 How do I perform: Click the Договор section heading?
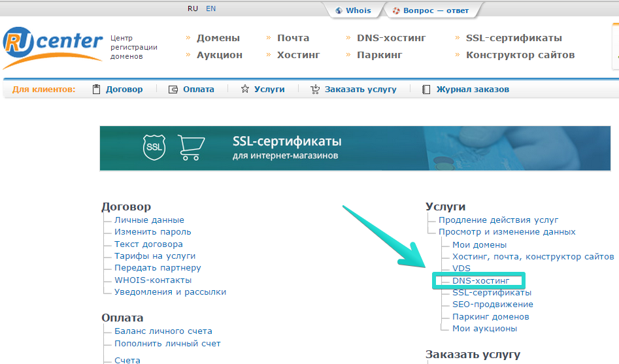[x=126, y=207]
